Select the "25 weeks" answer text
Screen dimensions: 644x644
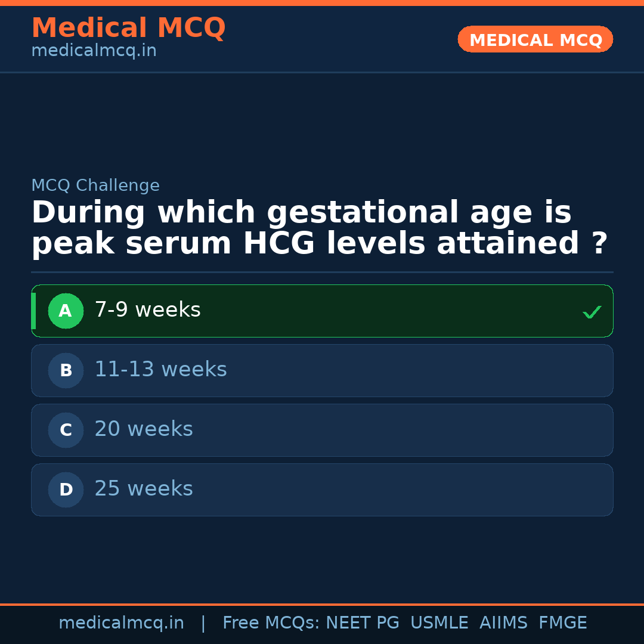(x=144, y=489)
